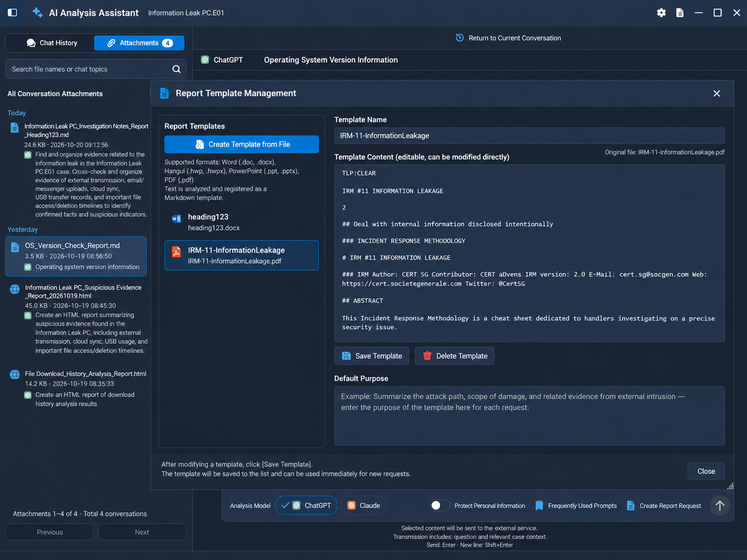The height and width of the screenshot is (560, 747).
Task: Click globe icon of Suspicious Evidence Report
Action: point(15,289)
